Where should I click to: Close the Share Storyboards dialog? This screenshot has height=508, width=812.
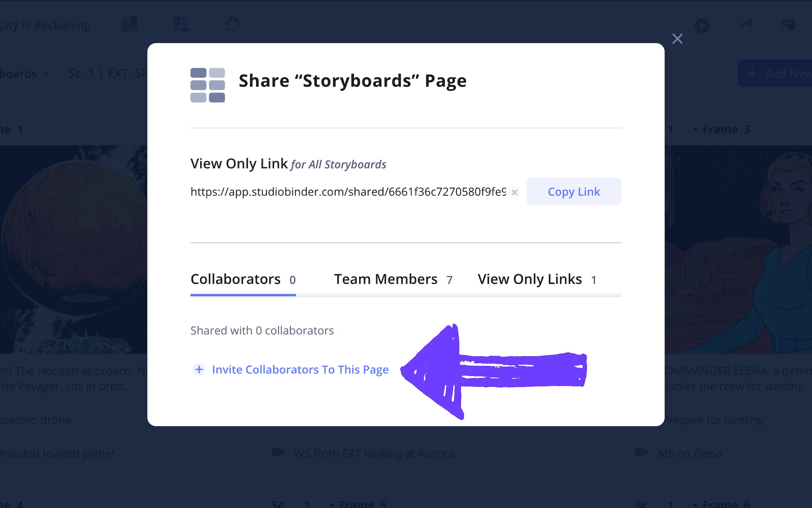pyautogui.click(x=678, y=38)
